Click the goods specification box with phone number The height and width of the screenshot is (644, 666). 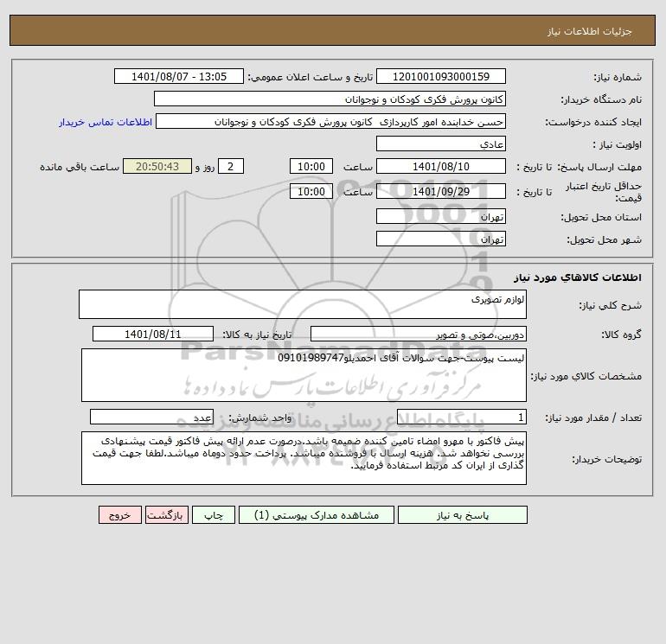pyautogui.click(x=304, y=375)
